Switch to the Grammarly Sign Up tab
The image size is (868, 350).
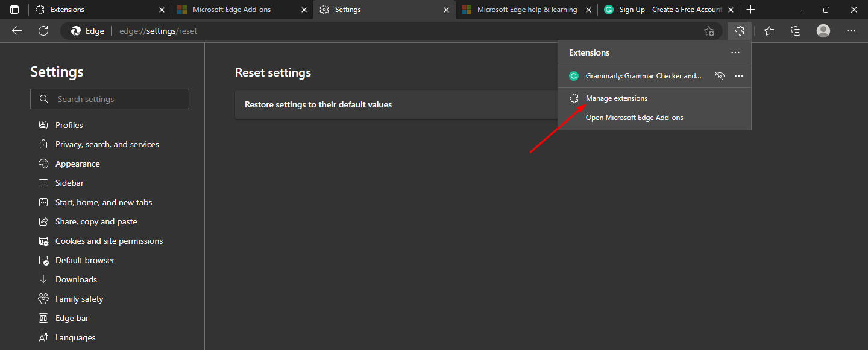click(x=669, y=10)
